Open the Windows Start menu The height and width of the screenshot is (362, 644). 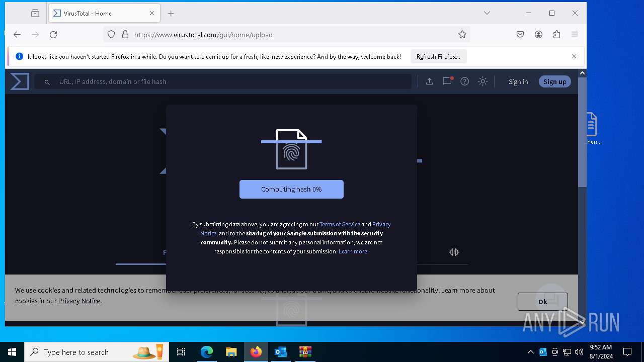coord(12,352)
